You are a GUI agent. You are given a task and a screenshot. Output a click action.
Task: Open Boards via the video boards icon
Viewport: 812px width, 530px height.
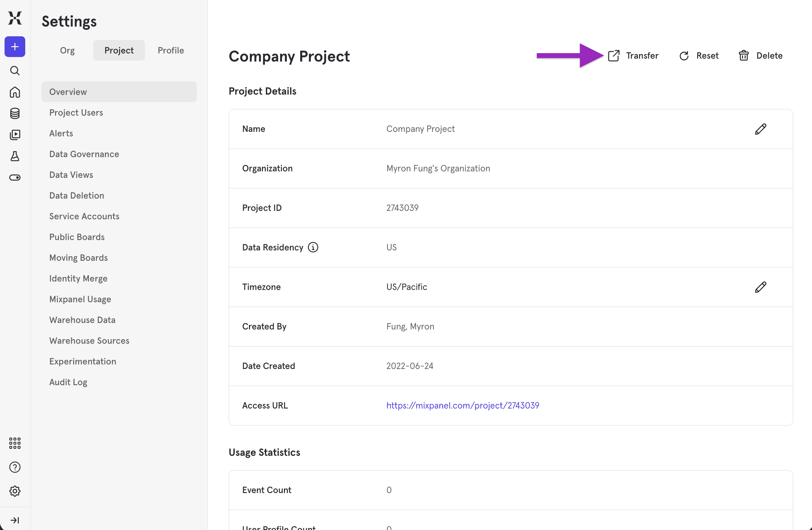pyautogui.click(x=15, y=134)
